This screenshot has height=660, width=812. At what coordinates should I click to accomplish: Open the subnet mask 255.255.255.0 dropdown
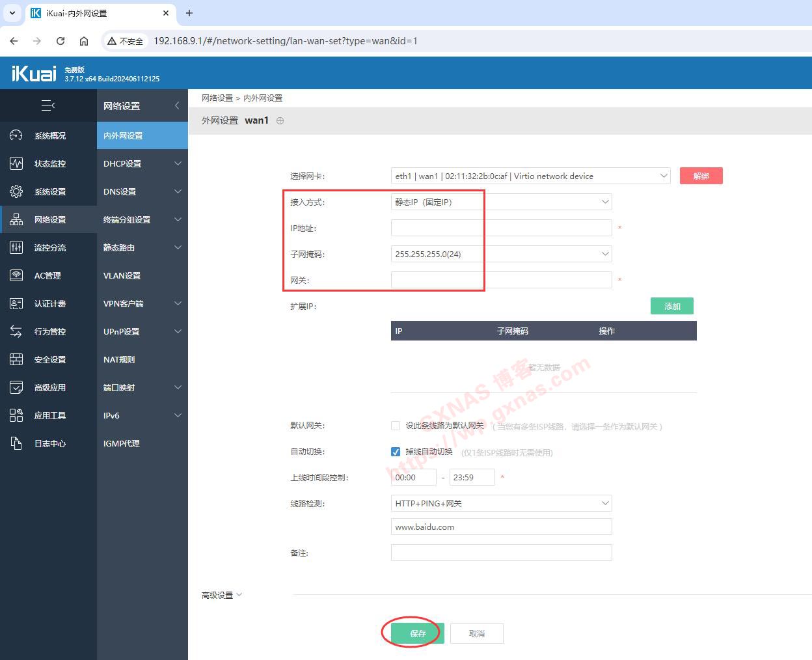tap(501, 254)
